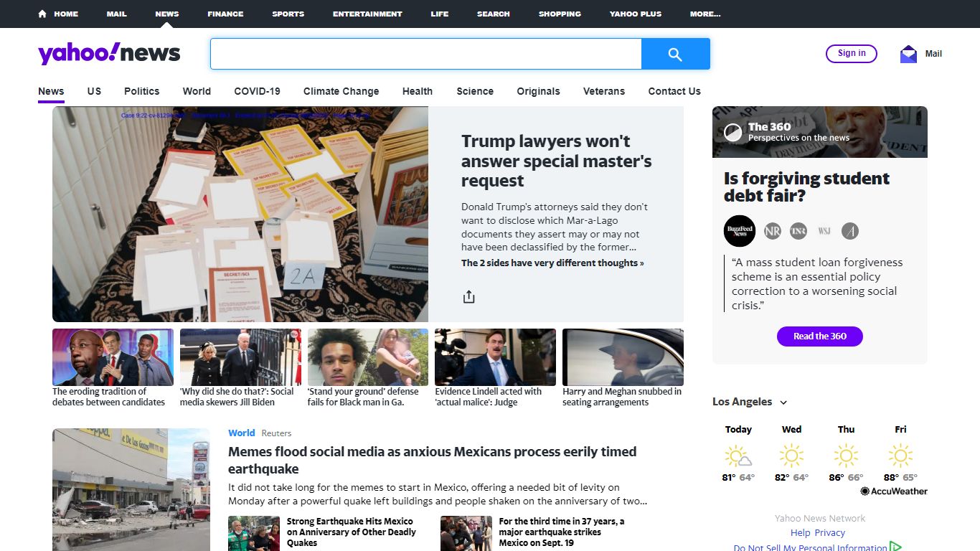The image size is (980, 551).
Task: Open the Climate Change tab
Action: point(341,91)
